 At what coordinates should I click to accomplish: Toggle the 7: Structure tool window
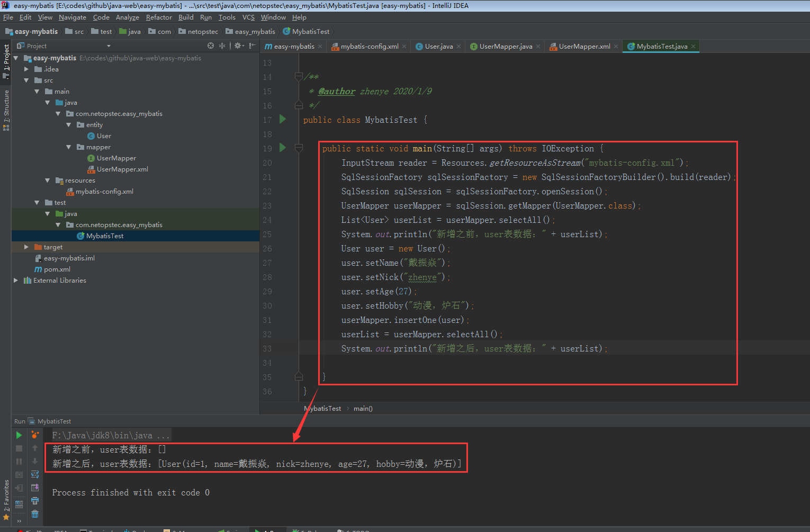coord(6,110)
